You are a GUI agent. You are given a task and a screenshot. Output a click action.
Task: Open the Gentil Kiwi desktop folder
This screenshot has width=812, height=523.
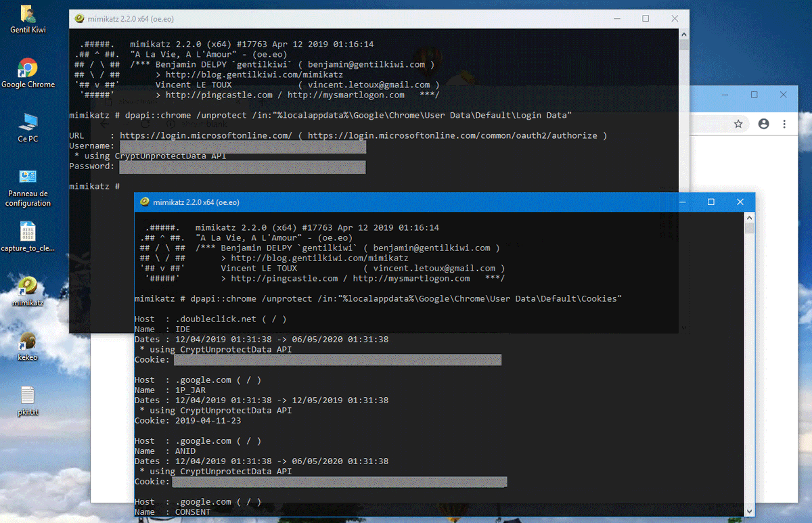[28, 19]
